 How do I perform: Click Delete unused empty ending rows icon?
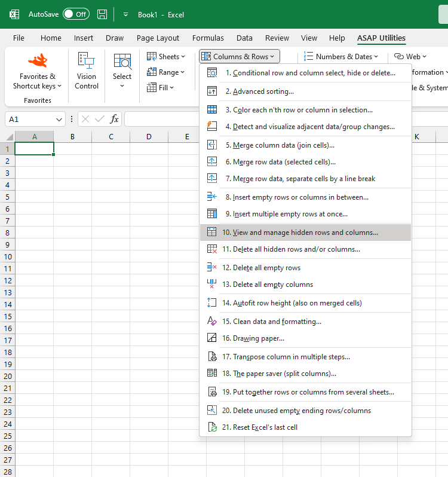212,411
